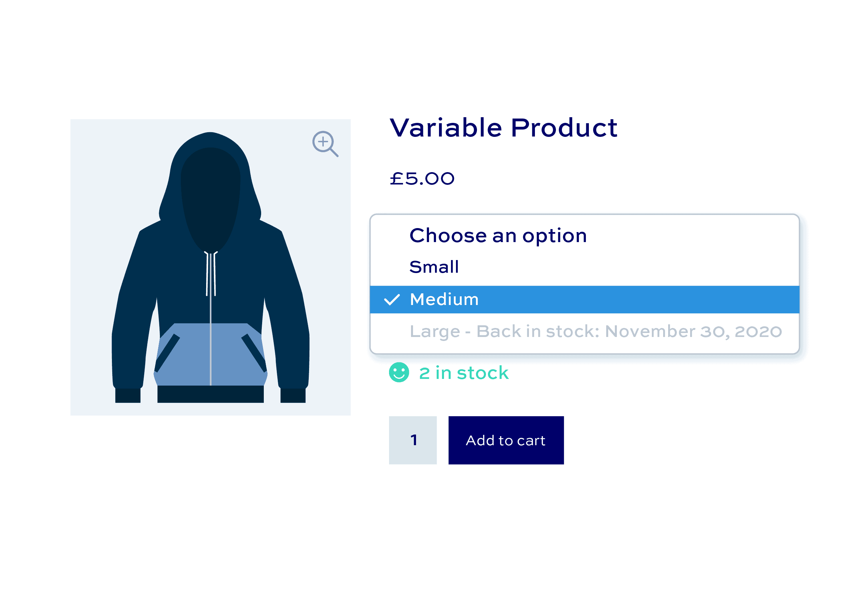
Task: Click the '2 in stock' status text
Action: click(463, 373)
